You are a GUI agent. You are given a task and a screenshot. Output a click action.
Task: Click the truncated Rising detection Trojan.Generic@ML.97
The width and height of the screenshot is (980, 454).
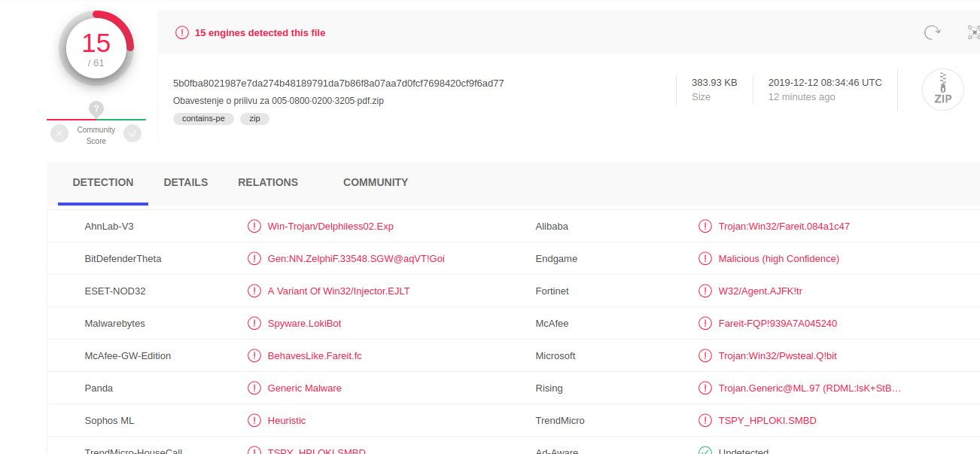pos(809,388)
